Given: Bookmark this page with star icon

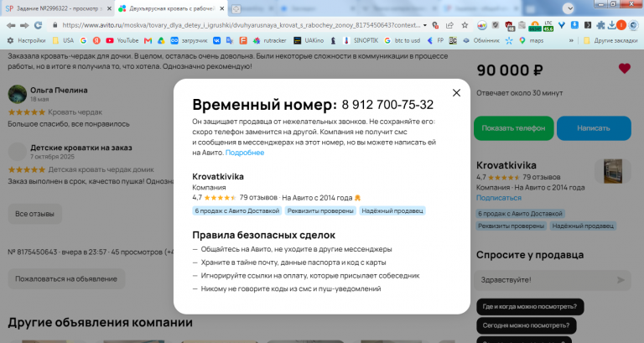Looking at the screenshot, I should (x=465, y=25).
